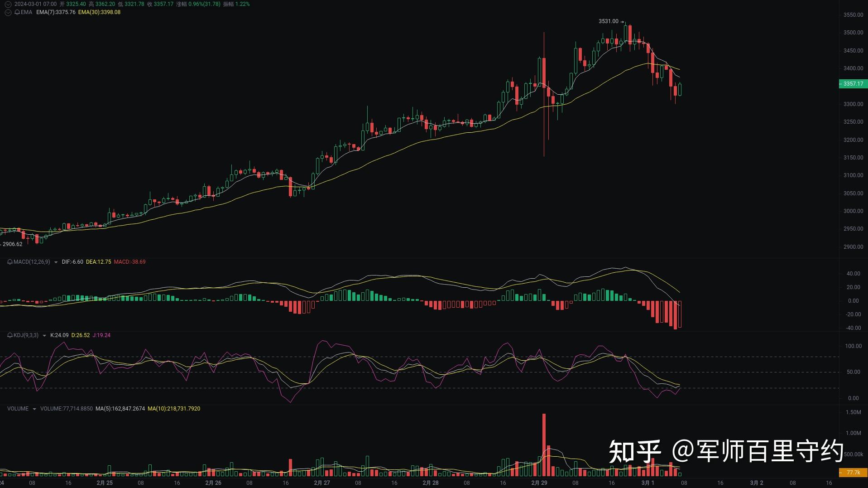Click the 3400.00 price axis label
This screenshot has width=868, height=488.
pyautogui.click(x=853, y=68)
